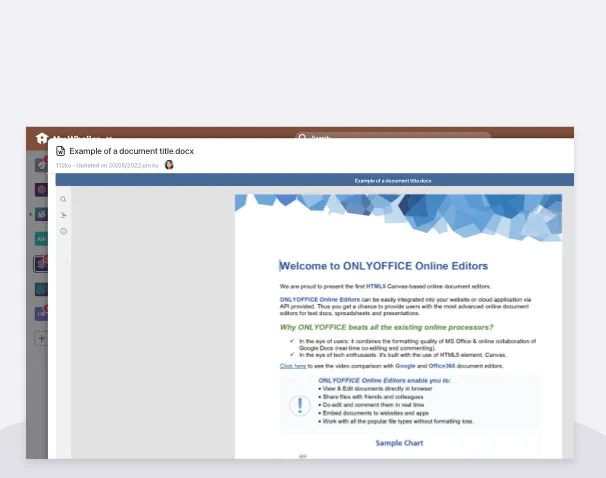Select the green AW workspace tile in background sidebar
Viewport: 606px width, 478px height.
41,239
